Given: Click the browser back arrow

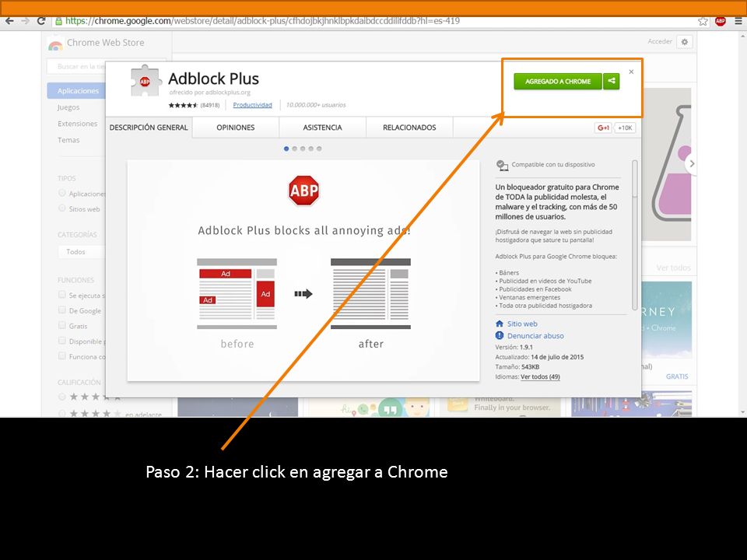Looking at the screenshot, I should [x=9, y=21].
